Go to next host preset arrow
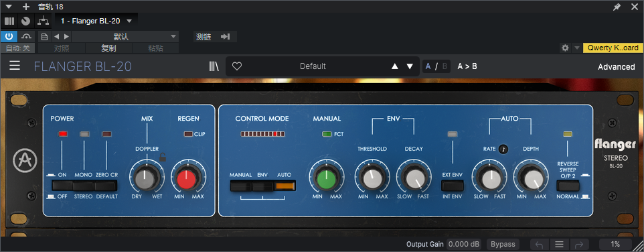Screen dimensions: 644x252 [x=66, y=37]
